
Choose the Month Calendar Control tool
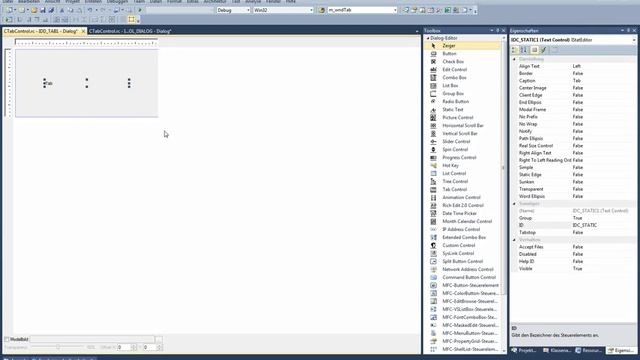[x=463, y=221]
